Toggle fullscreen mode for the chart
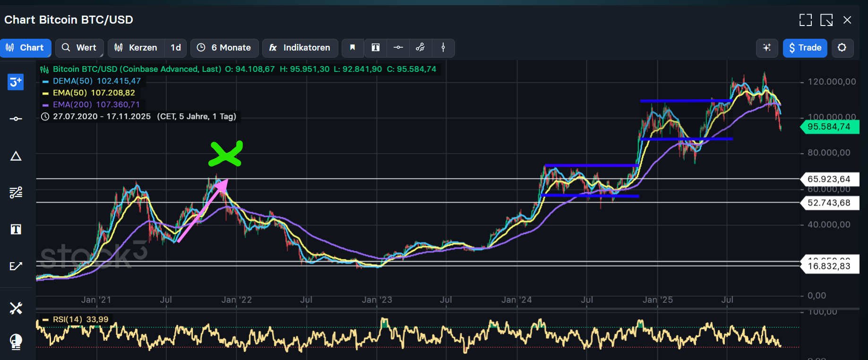 805,20
